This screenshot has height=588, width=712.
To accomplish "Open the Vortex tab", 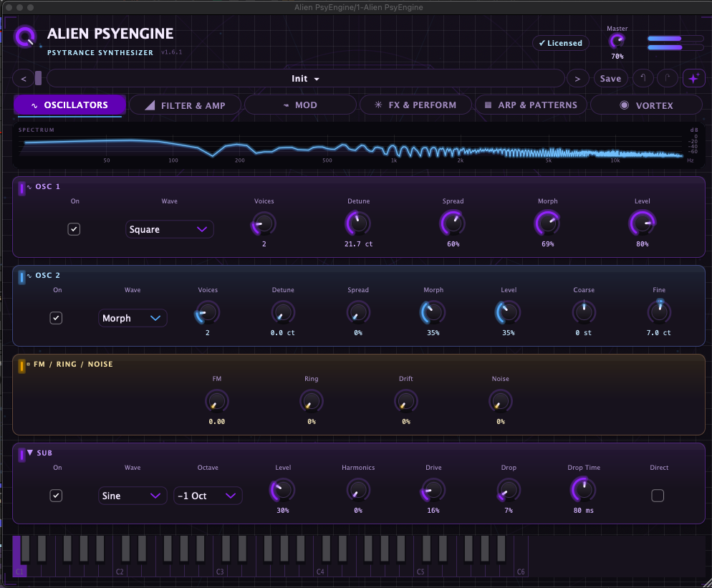I will tap(646, 105).
